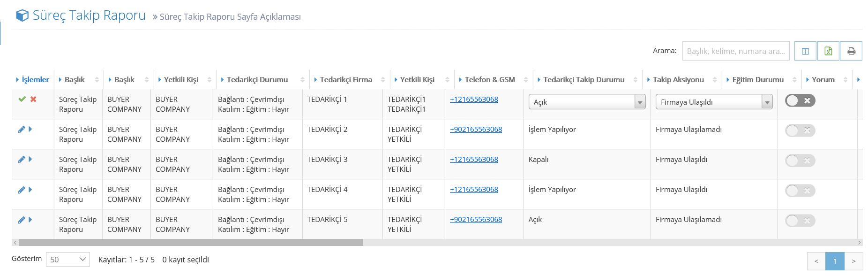
Task: Edit TEDARİKÇİ 2 row with pencil icon
Action: [21, 129]
